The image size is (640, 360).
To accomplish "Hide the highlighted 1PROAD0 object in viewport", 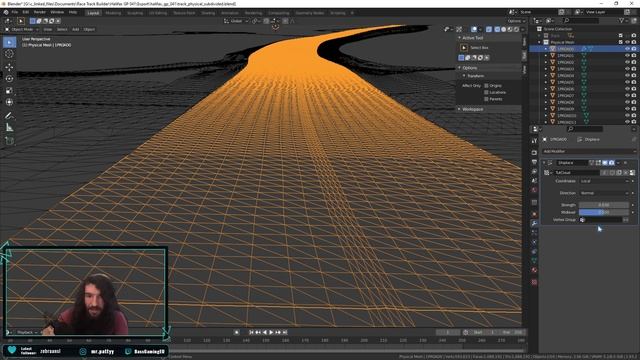I will (627, 49).
